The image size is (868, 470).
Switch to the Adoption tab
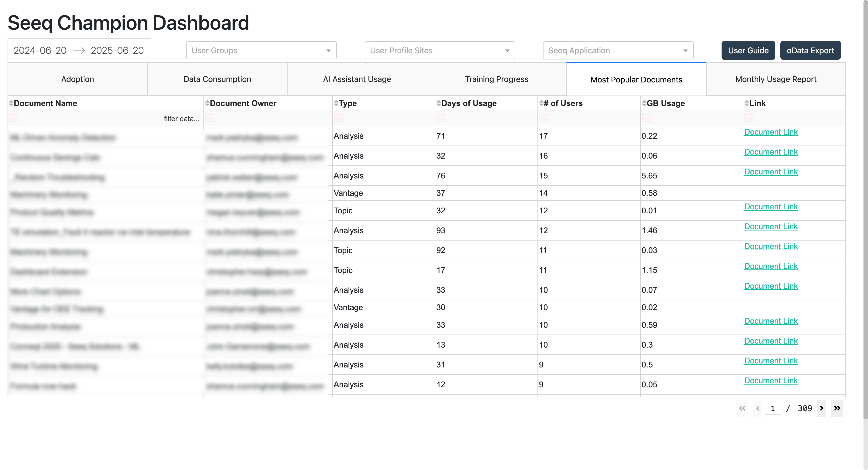(78, 79)
